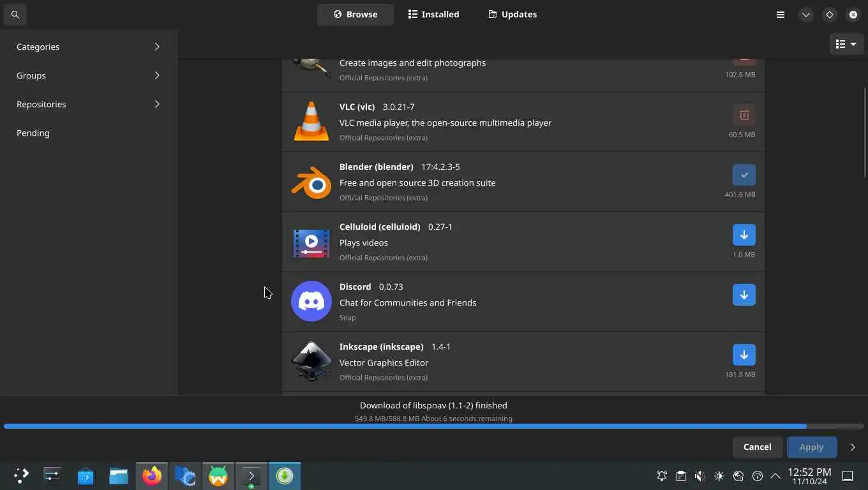Open the clock showing 12:52 PM
This screenshot has width=868, height=490.
(x=809, y=476)
